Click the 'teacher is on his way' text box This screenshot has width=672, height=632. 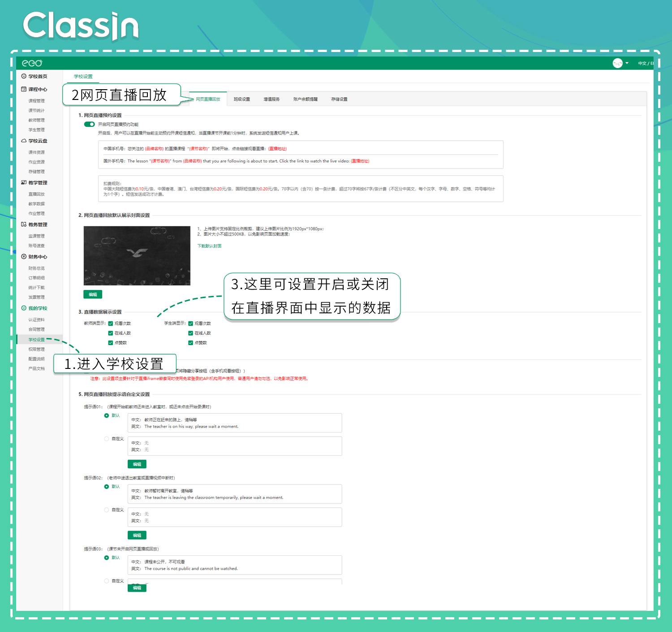coord(235,423)
